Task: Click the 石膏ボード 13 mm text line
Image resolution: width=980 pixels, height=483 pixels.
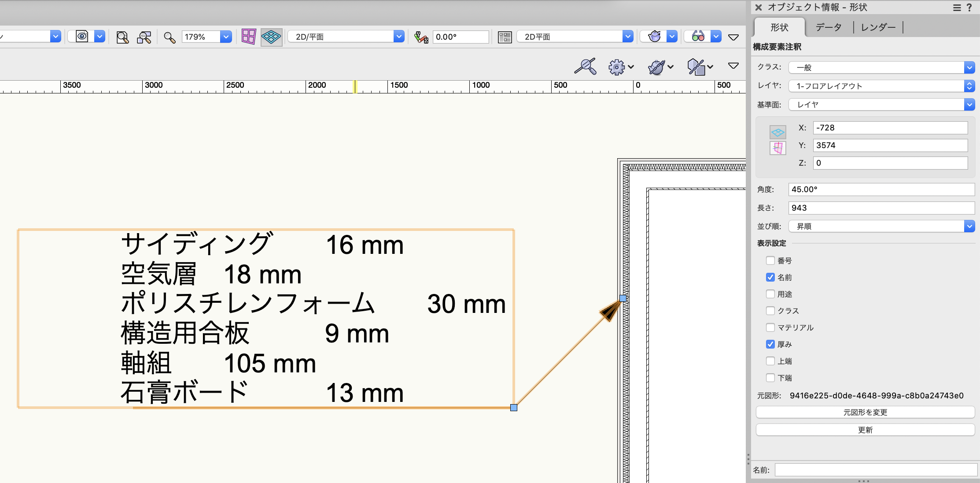Action: pyautogui.click(x=262, y=393)
